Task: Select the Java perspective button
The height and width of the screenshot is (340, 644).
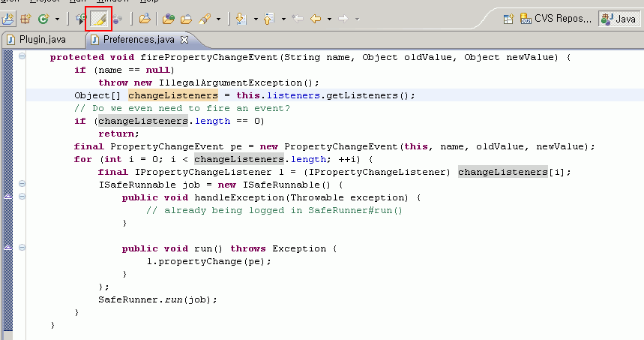Action: (619, 19)
